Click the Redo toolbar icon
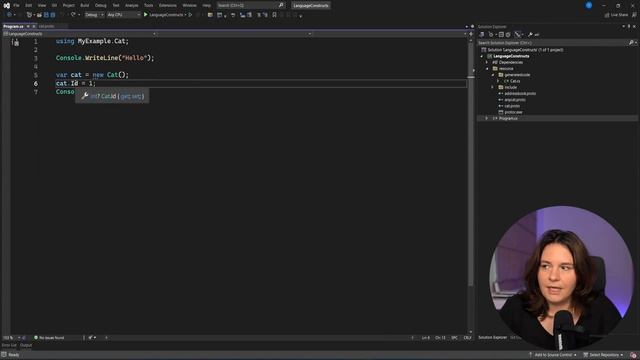The height and width of the screenshot is (360, 640). coord(73,15)
